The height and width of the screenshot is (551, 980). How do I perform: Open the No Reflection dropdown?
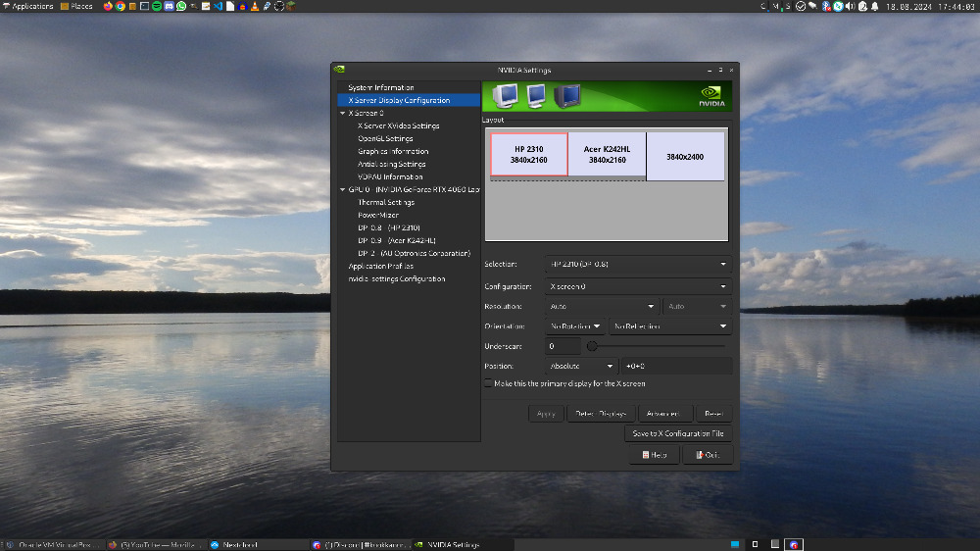tap(670, 326)
